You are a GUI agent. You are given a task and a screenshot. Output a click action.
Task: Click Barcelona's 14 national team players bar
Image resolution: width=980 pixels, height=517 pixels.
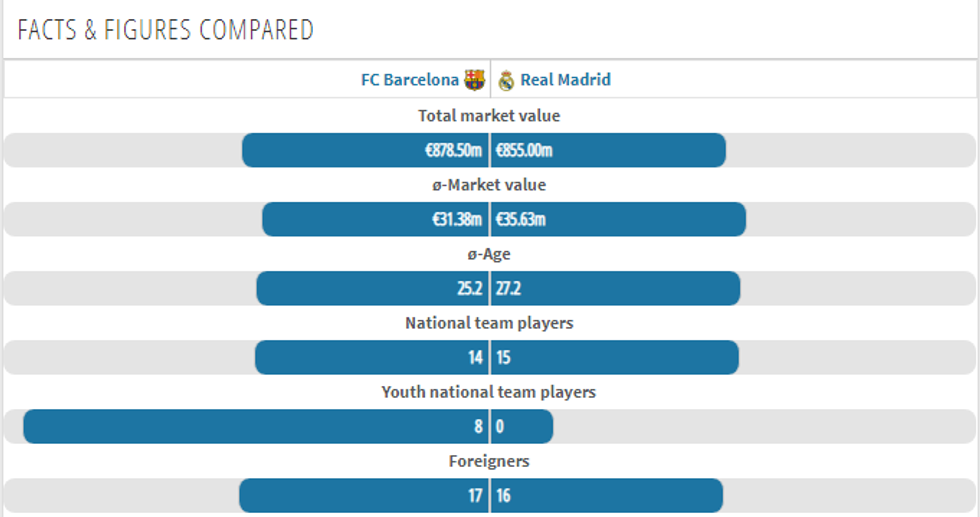click(371, 357)
